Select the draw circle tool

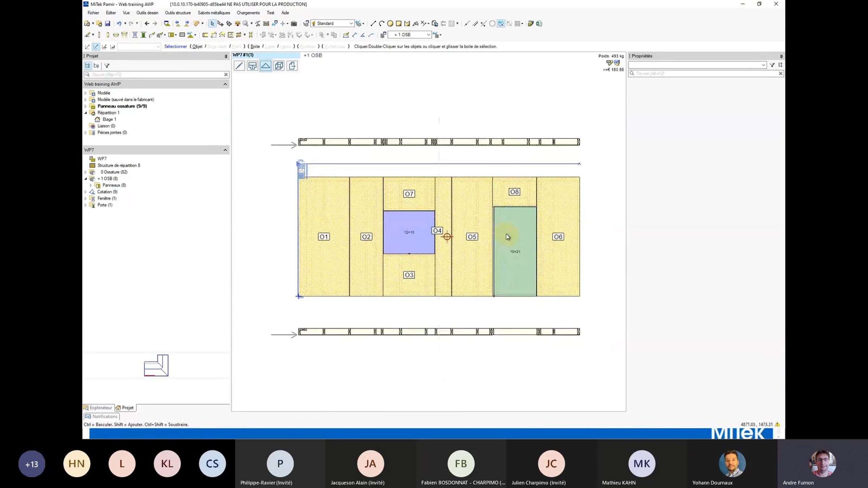point(390,23)
